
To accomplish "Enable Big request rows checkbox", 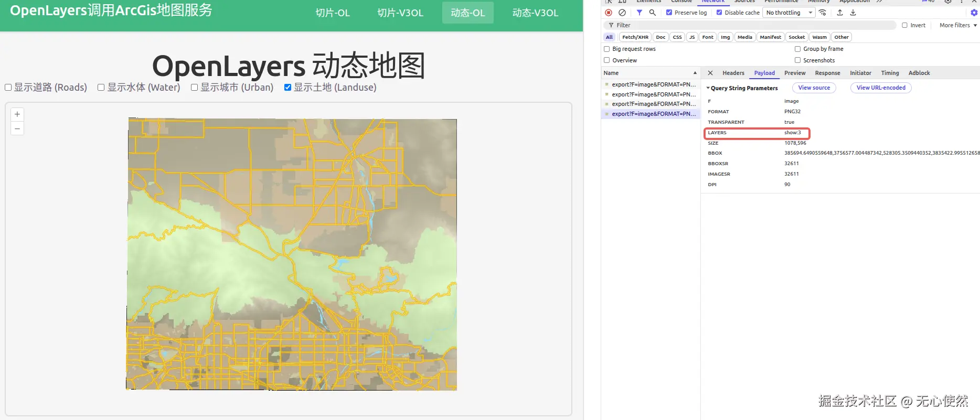I will (x=607, y=49).
